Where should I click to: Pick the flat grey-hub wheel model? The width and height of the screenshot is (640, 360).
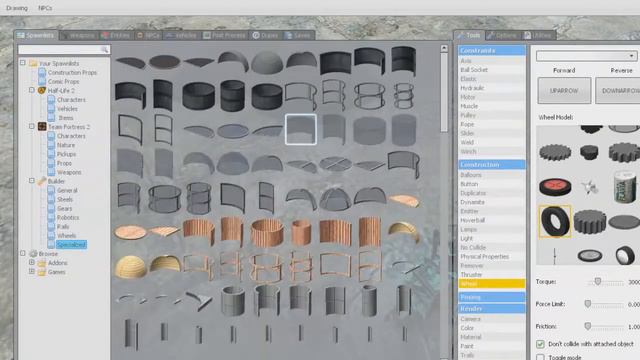coord(590,256)
